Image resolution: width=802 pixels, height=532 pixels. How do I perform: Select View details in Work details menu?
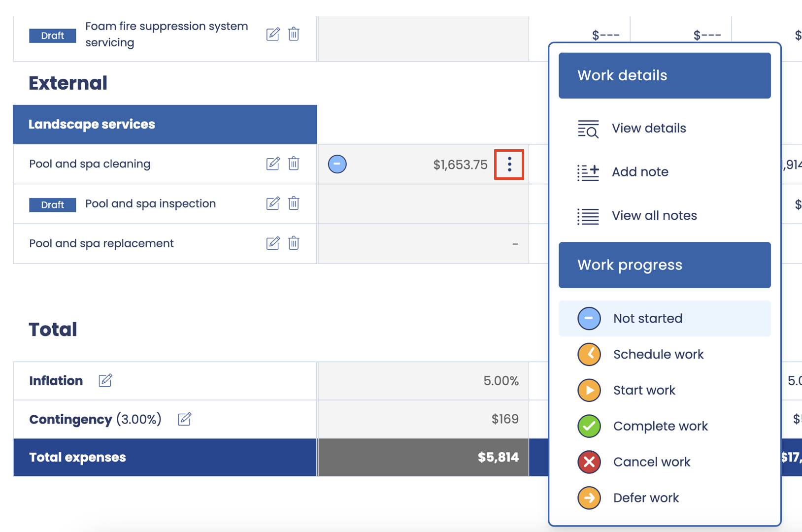[x=648, y=129]
